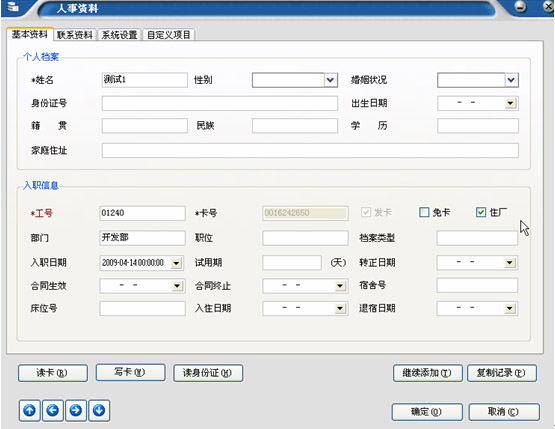The height and width of the screenshot is (429, 555).
Task: Minimize the 人事资料 window
Action: pyautogui.click(x=520, y=7)
